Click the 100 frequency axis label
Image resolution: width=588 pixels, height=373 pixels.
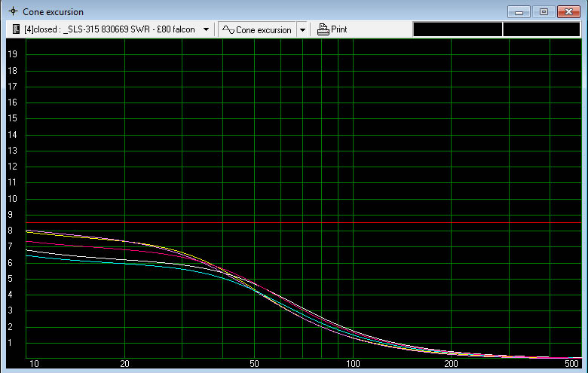pyautogui.click(x=353, y=364)
